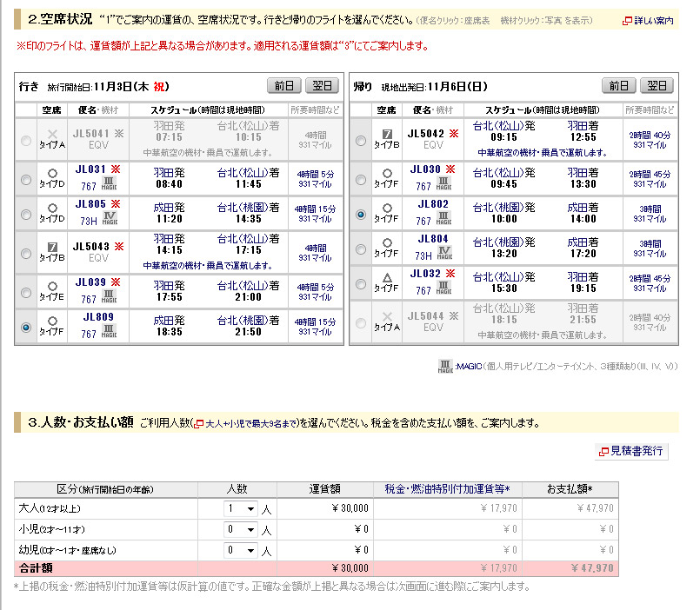Open the MAGIC III icon in JL039 row
This screenshot has width=700, height=610.
click(x=109, y=295)
